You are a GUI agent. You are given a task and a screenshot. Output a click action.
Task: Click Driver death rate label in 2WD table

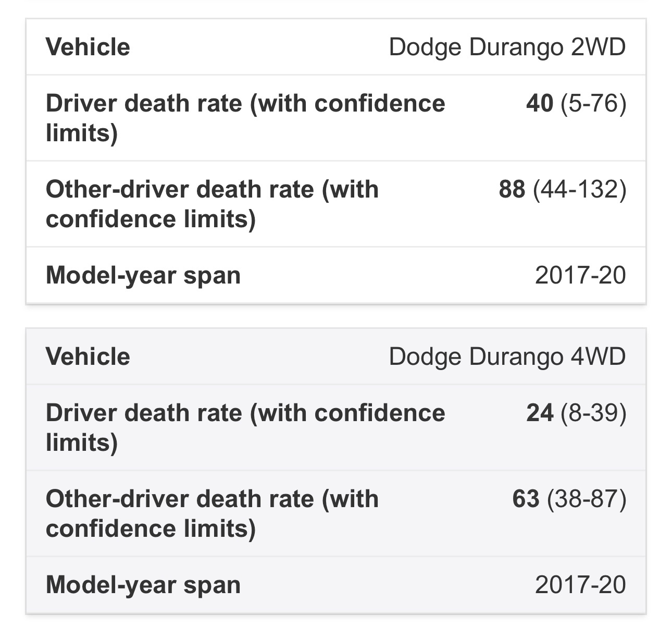tap(245, 118)
